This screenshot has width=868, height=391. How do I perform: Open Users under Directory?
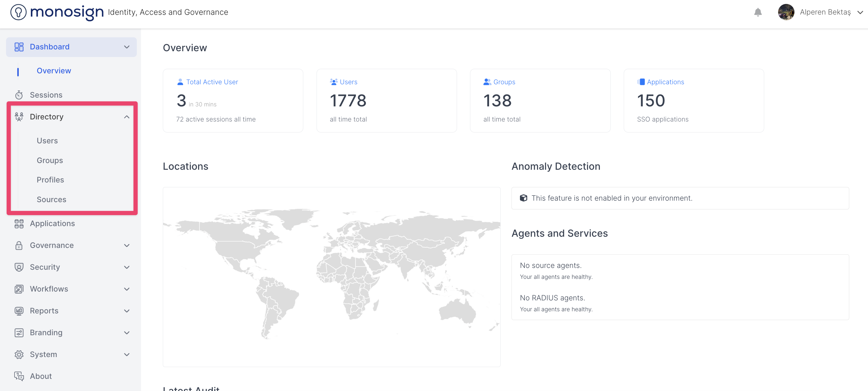[x=47, y=141]
